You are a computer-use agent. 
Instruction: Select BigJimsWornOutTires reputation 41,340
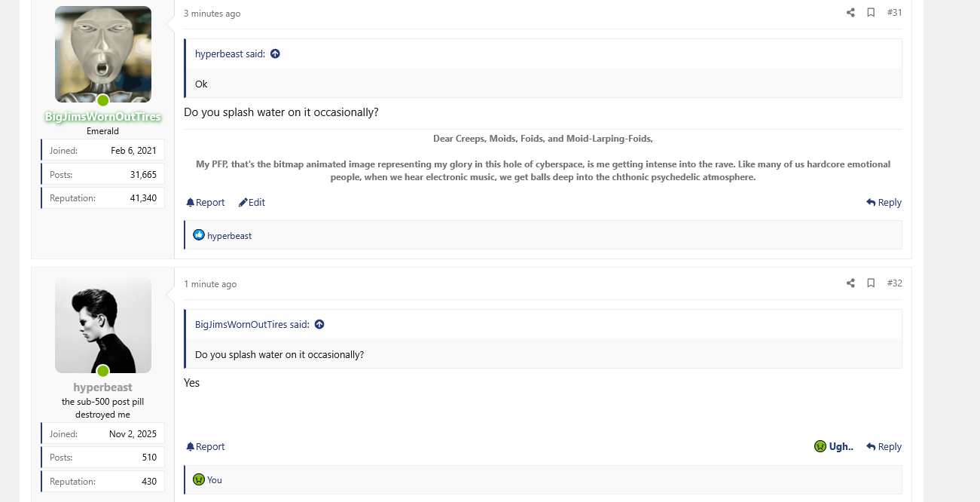click(x=143, y=198)
